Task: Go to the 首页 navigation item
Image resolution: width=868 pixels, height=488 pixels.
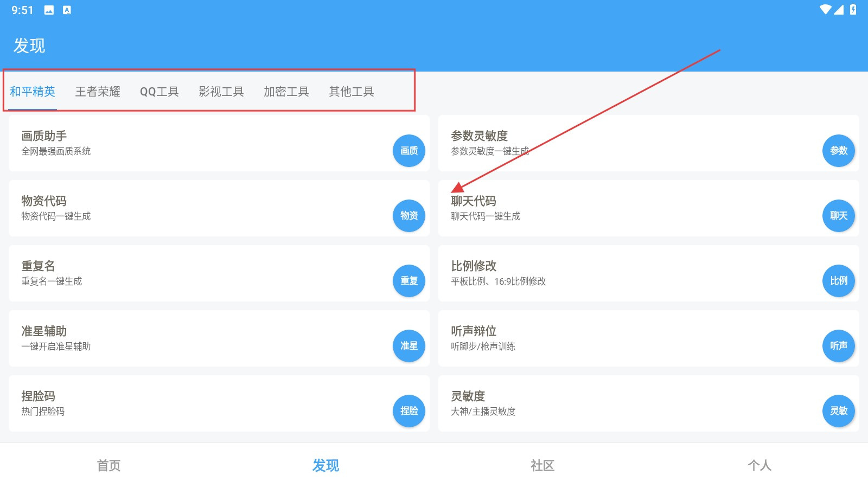Action: click(108, 465)
